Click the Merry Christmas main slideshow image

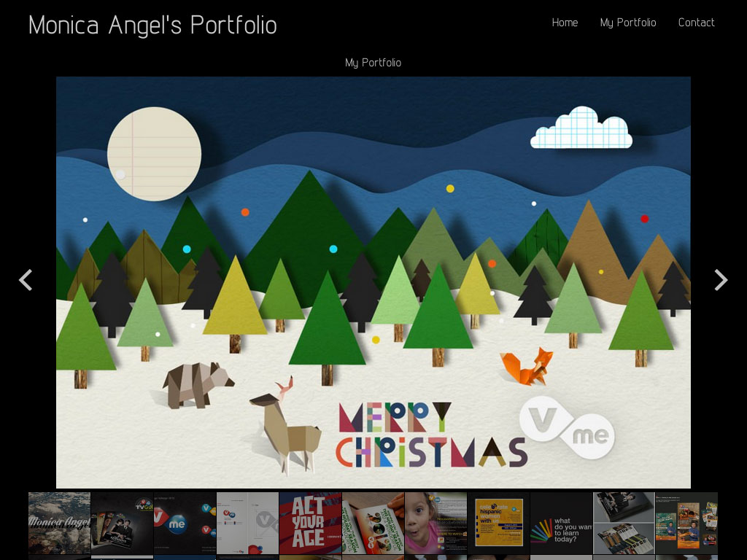(x=373, y=282)
